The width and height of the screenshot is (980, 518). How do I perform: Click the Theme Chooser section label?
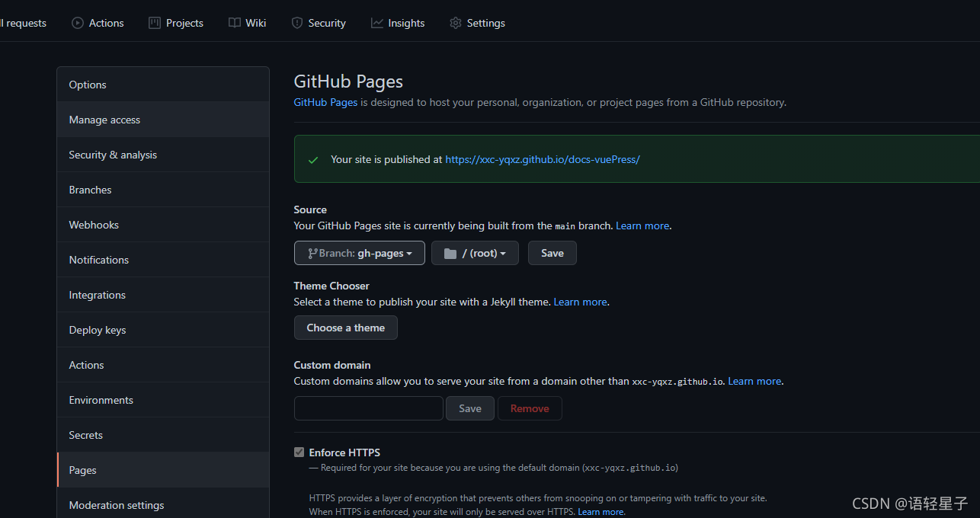click(x=331, y=286)
